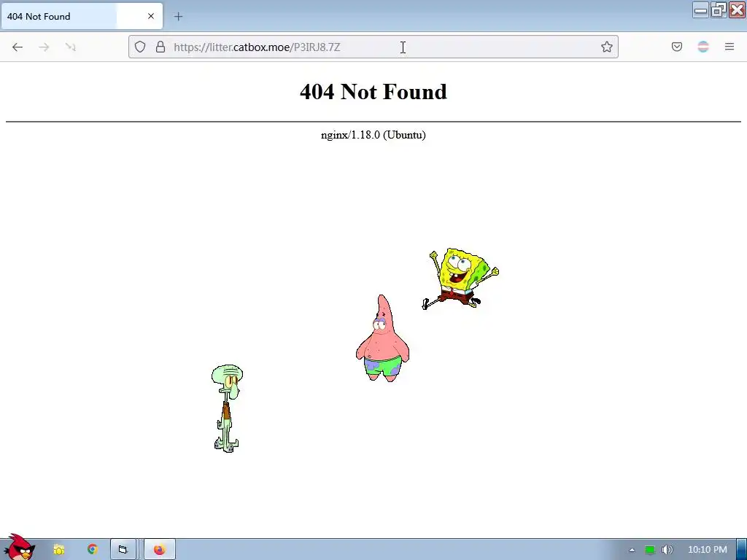Launch Chrome from the taskbar
The width and height of the screenshot is (747, 560).
click(92, 550)
